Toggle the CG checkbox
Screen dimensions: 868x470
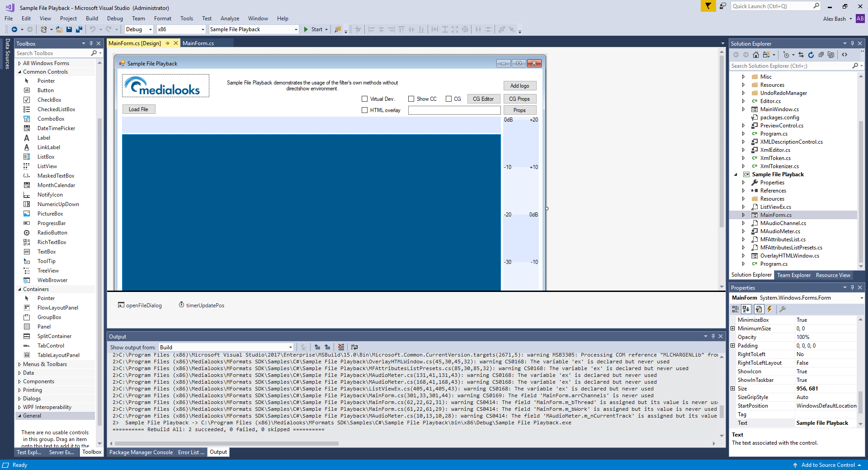[x=449, y=99]
